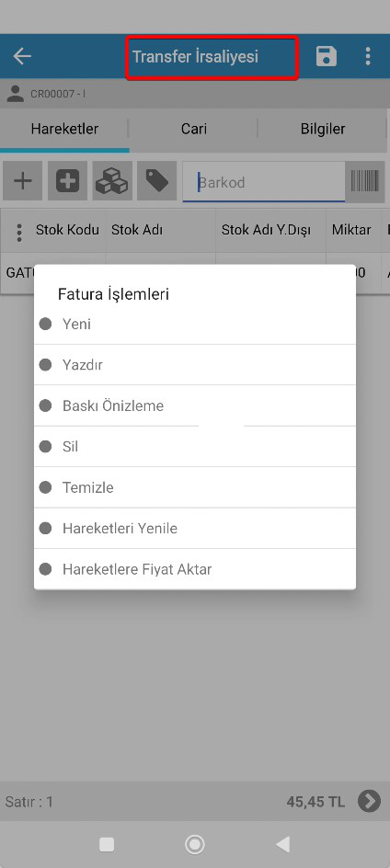Tap the Android home circle button

point(194,844)
